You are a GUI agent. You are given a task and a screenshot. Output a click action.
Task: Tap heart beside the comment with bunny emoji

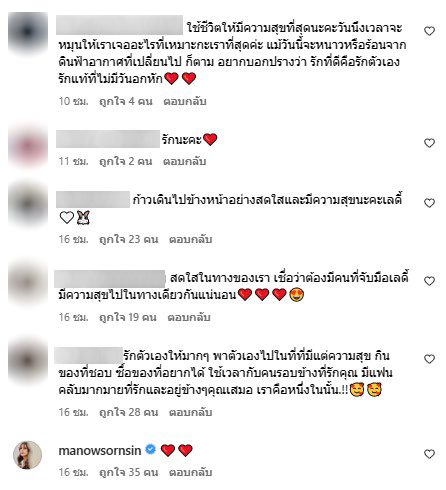[429, 203]
